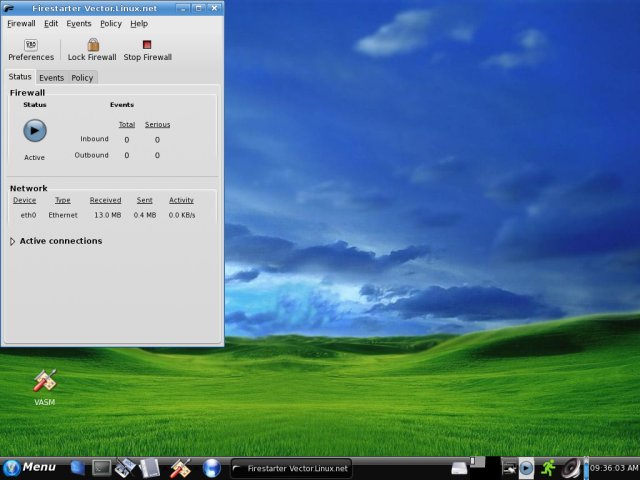Open Firestarter Preferences from the toolbar

point(31,50)
